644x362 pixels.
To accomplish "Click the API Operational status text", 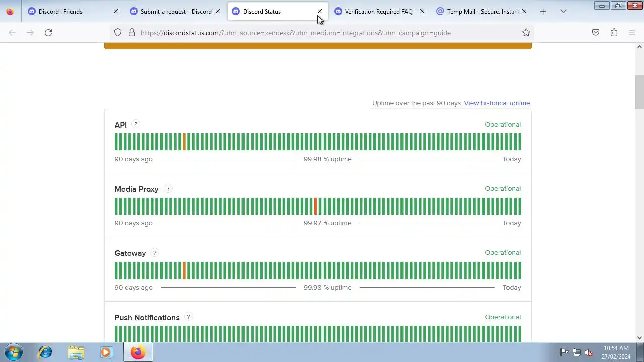I will (503, 124).
